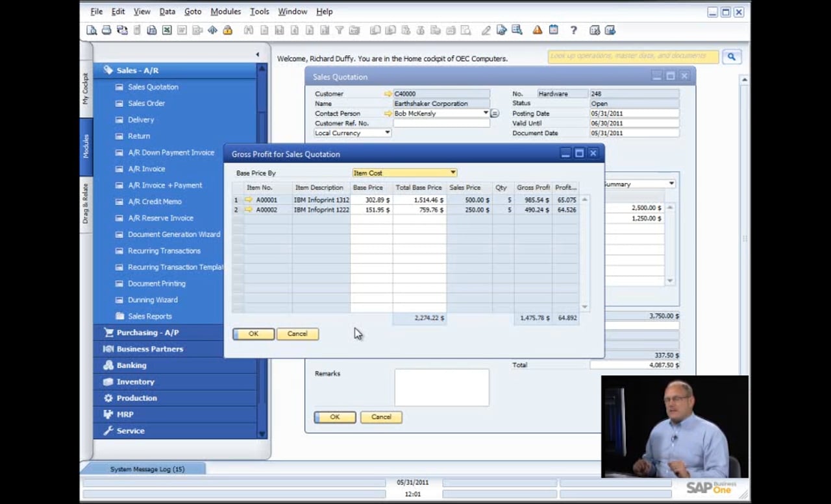Click the Item Description column header
The image size is (831, 504).
coord(319,187)
